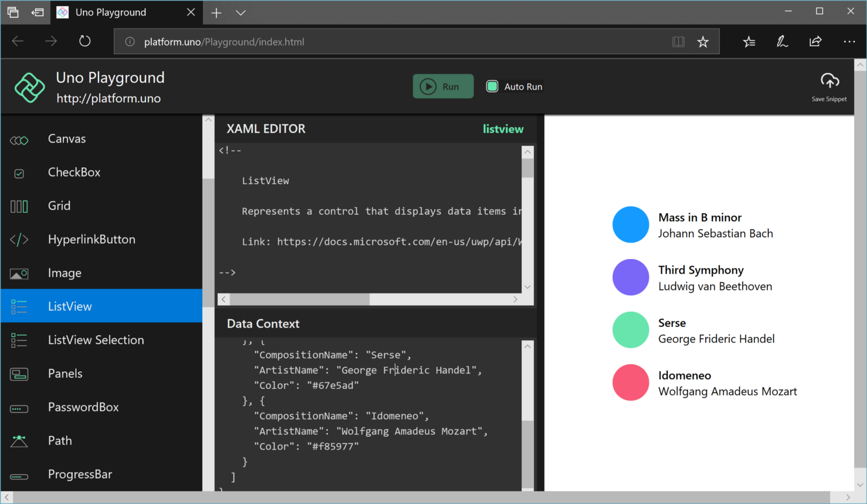Toggle the Auto Run checkbox
The height and width of the screenshot is (504, 867).
(492, 87)
